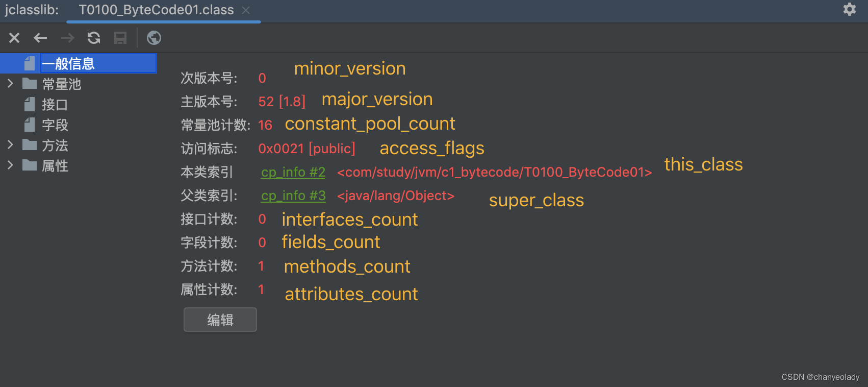Expand the 方法 tree node
This screenshot has height=387, width=868.
[10, 144]
